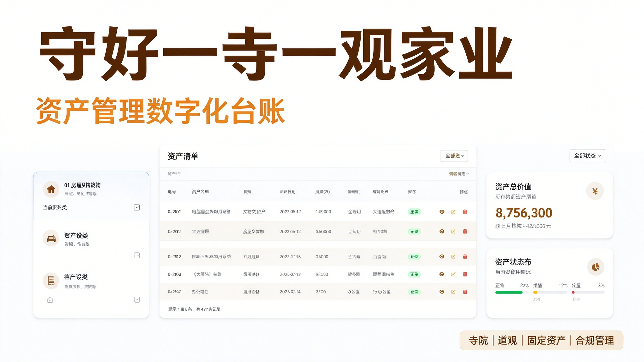The height and width of the screenshot is (362, 644).
Task: Edit the 办公电脑 asset row
Action: (453, 292)
